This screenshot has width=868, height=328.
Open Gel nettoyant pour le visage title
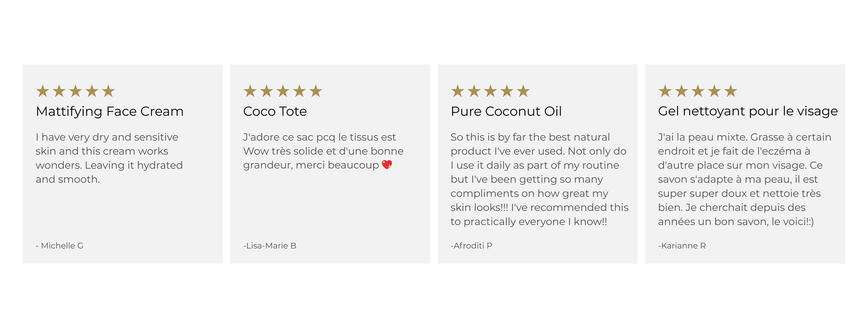point(748,112)
